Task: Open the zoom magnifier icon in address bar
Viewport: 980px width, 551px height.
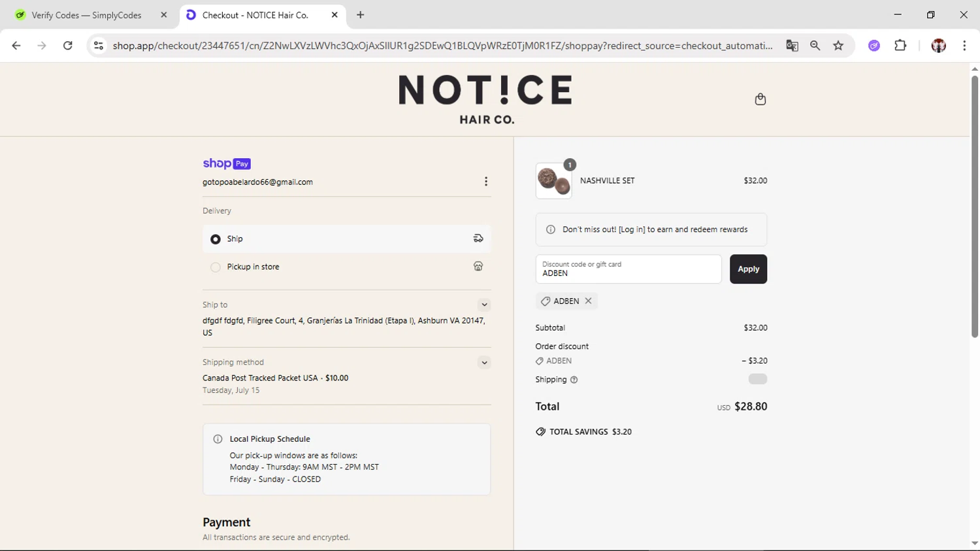Action: [815, 46]
